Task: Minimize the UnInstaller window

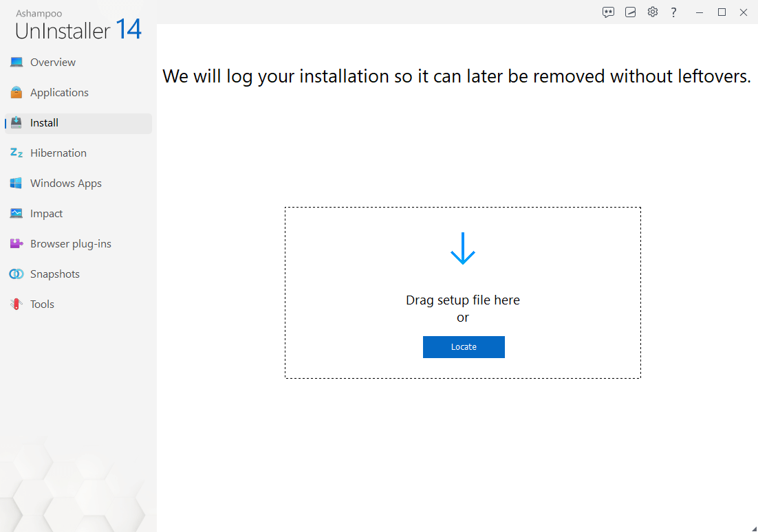Action: [x=700, y=12]
